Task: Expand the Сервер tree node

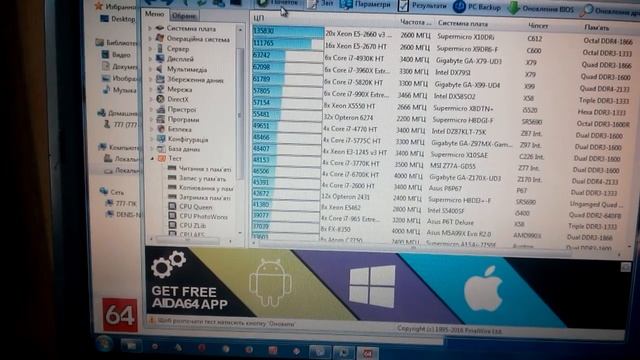Action: coord(150,49)
